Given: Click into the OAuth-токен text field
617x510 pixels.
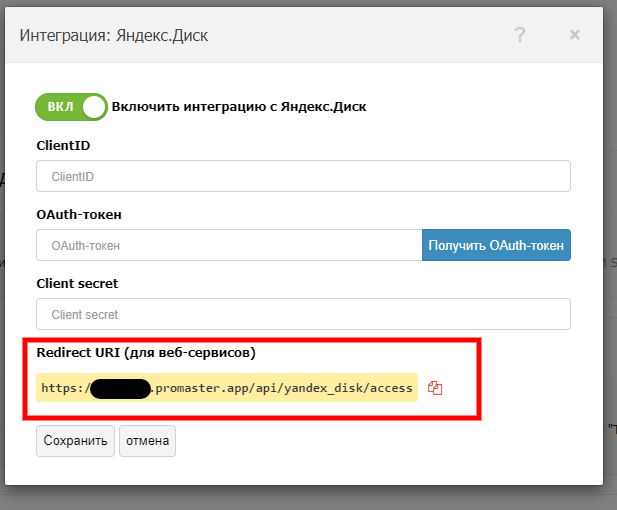Looking at the screenshot, I should click(x=229, y=245).
